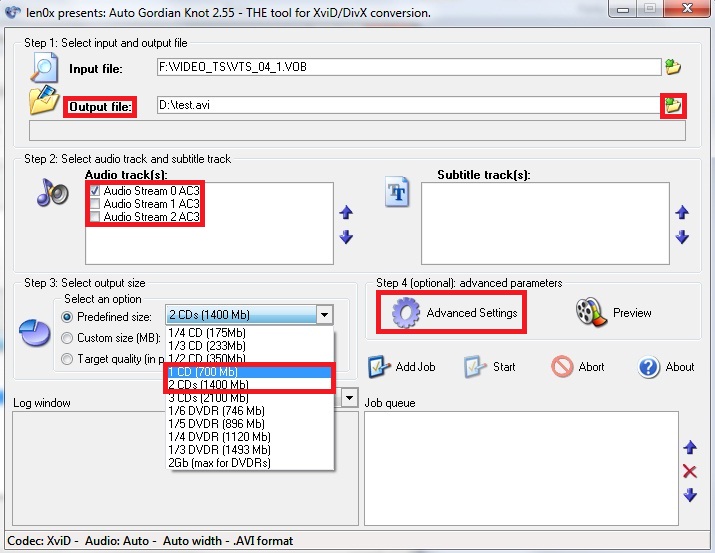Remove job with the red X icon
This screenshot has height=553, width=715.
[x=690, y=471]
